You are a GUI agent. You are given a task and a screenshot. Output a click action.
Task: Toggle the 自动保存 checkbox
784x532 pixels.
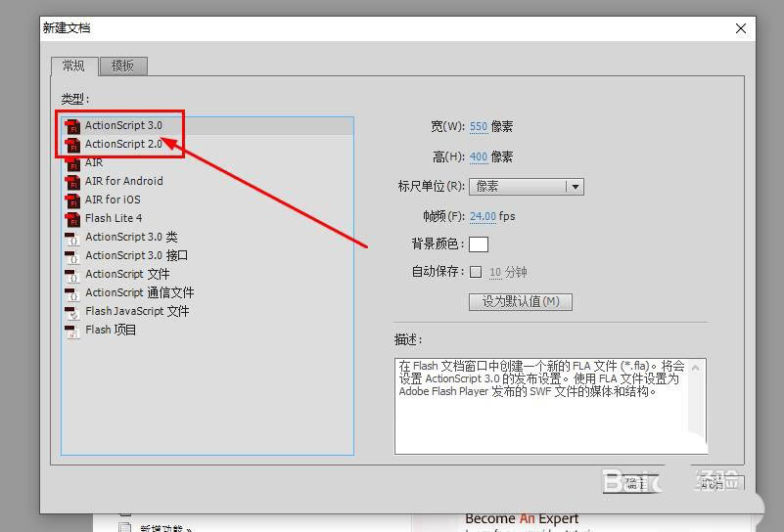coord(476,272)
